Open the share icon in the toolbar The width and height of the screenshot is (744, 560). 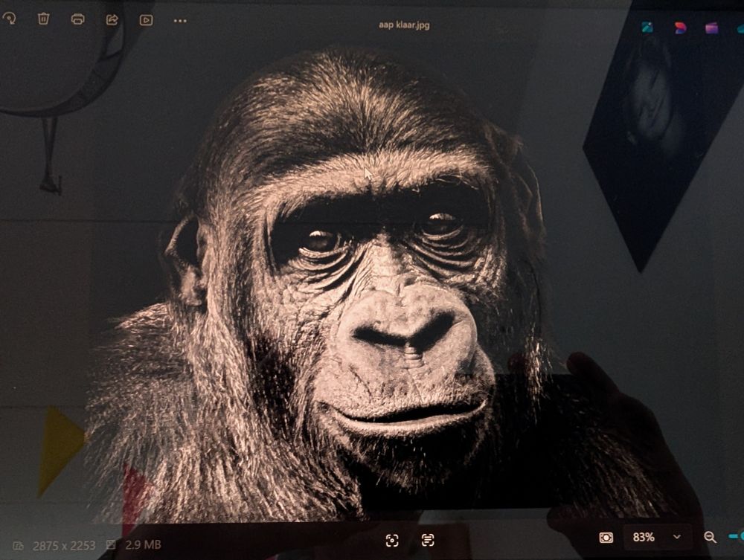pyautogui.click(x=112, y=19)
